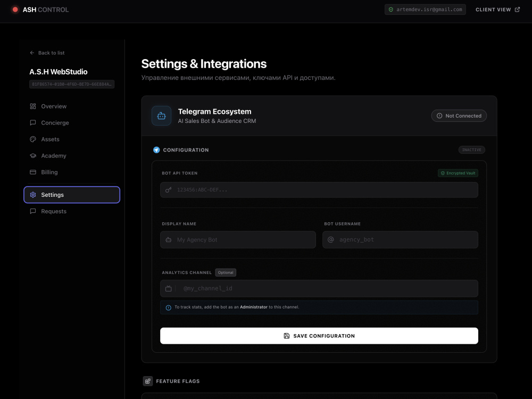This screenshot has height=399, width=532.
Task: Select the Settings sidebar item
Action: [72, 195]
